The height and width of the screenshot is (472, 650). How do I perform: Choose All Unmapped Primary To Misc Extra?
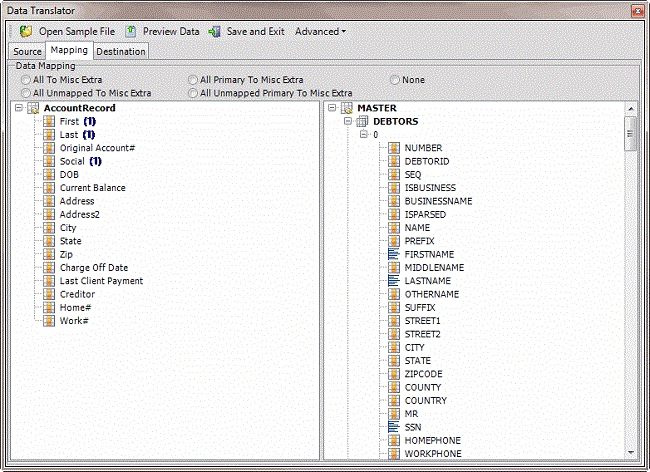tap(194, 93)
